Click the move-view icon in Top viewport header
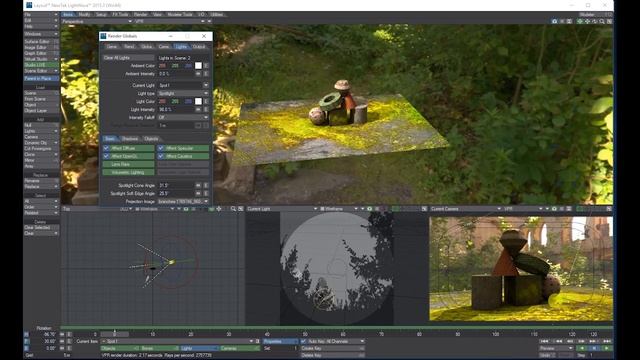This screenshot has height=360, width=640. (x=219, y=209)
